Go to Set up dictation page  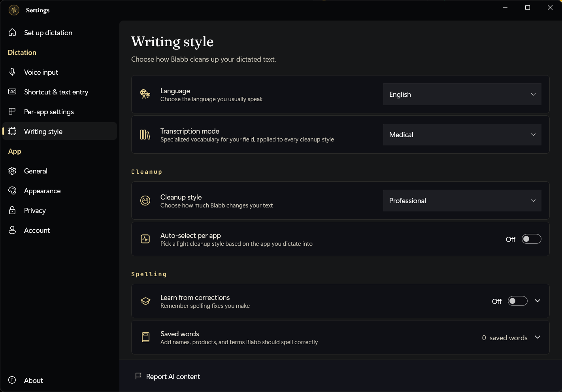point(60,33)
